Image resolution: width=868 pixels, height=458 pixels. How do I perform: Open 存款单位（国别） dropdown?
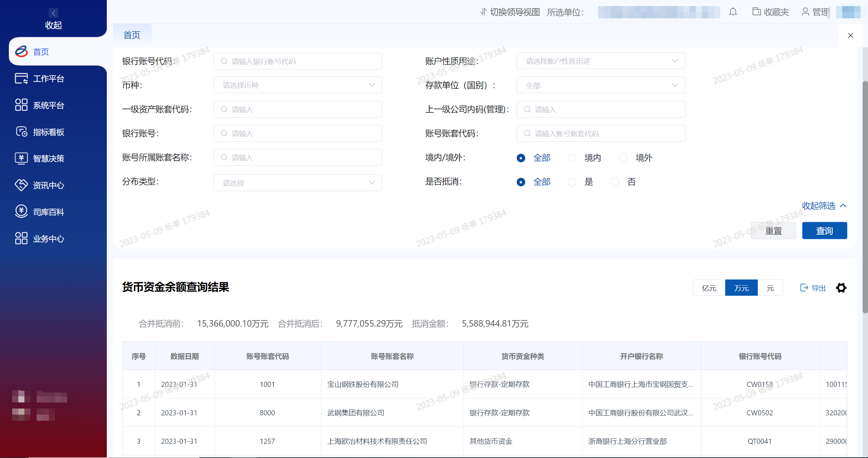point(601,85)
